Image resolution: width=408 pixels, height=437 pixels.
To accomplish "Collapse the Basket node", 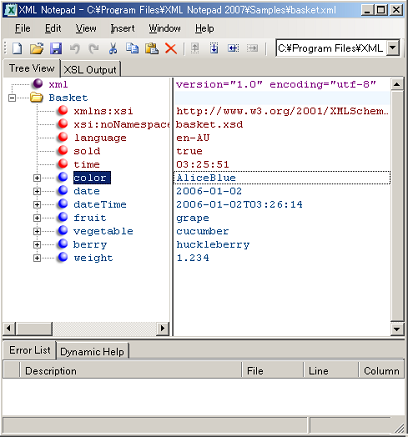I will 12,98.
